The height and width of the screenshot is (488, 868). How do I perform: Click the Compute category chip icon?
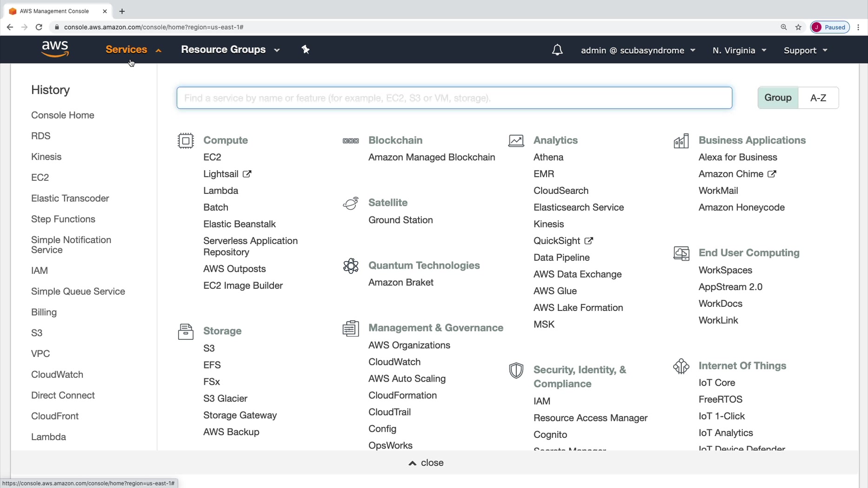pyautogui.click(x=186, y=140)
